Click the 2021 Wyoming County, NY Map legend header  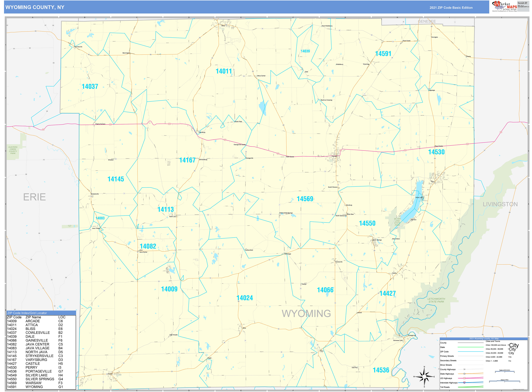click(484, 339)
